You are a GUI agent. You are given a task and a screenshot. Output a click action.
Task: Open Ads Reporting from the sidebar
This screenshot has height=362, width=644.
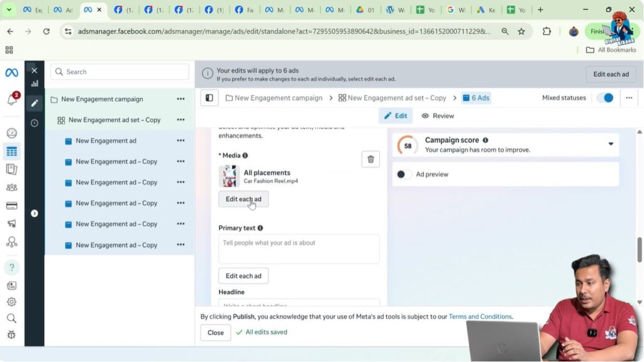click(x=11, y=168)
